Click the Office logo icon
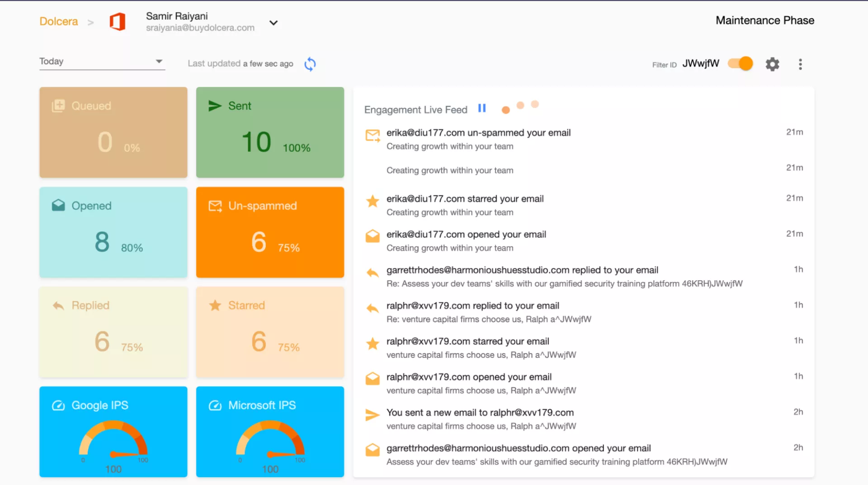Viewport: 868px width, 485px height. click(118, 22)
